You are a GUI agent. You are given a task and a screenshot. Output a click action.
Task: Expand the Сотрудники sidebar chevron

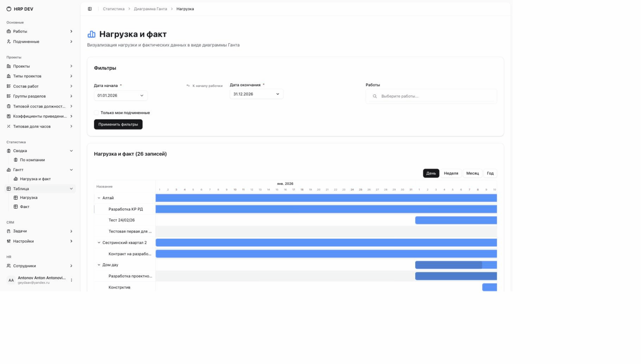click(x=71, y=266)
